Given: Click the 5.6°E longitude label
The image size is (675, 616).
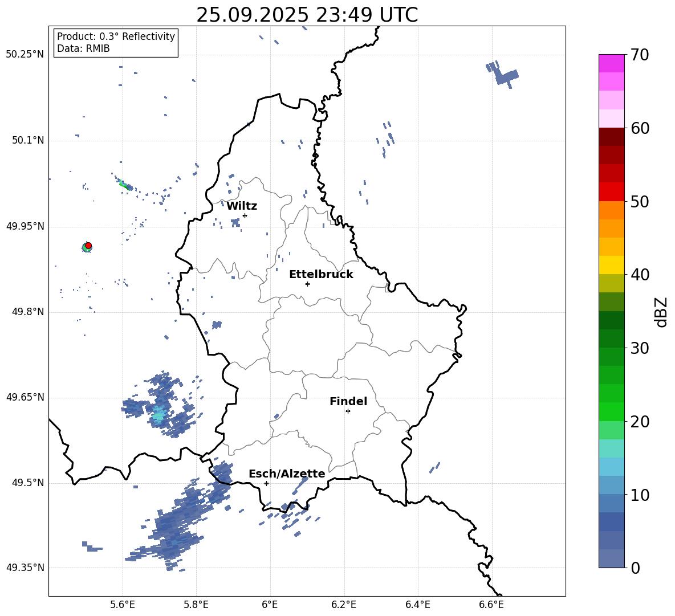Looking at the screenshot, I should pyautogui.click(x=122, y=605).
